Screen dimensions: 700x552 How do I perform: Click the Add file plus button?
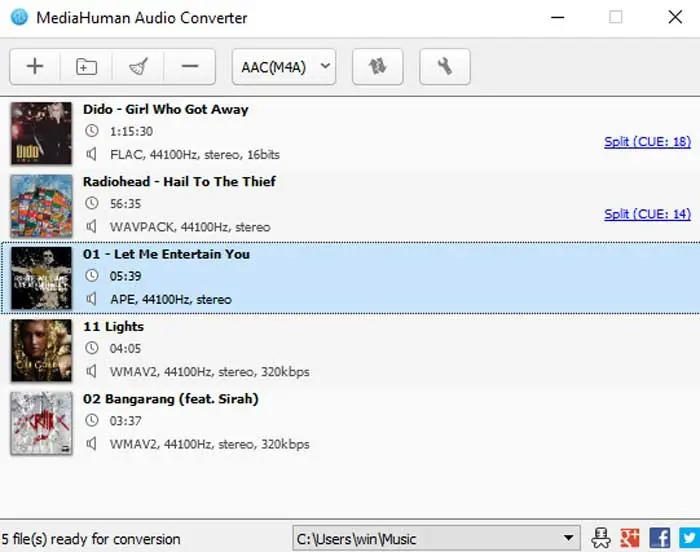35,67
